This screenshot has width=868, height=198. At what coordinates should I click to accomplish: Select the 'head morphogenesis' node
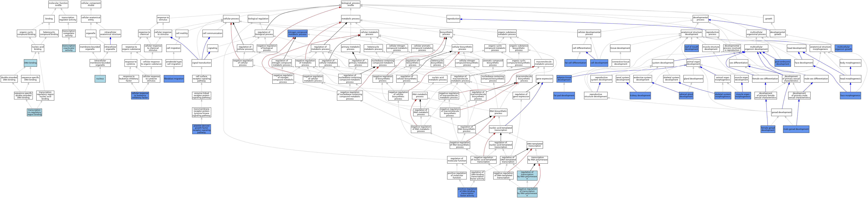850,79
